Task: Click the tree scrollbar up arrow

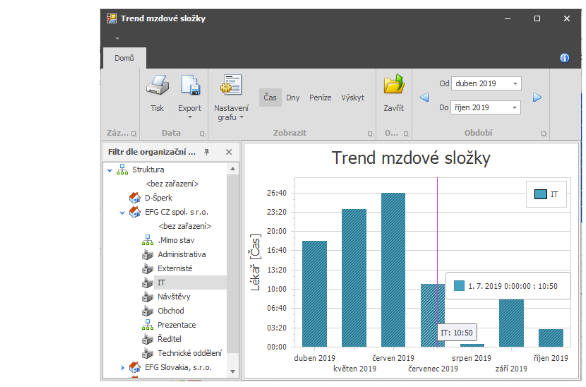Action: pyautogui.click(x=232, y=169)
